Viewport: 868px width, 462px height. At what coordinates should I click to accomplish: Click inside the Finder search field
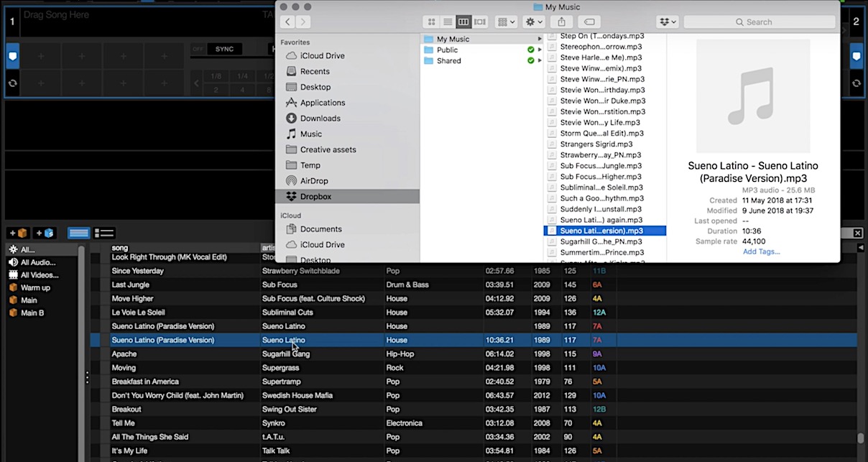coord(759,22)
